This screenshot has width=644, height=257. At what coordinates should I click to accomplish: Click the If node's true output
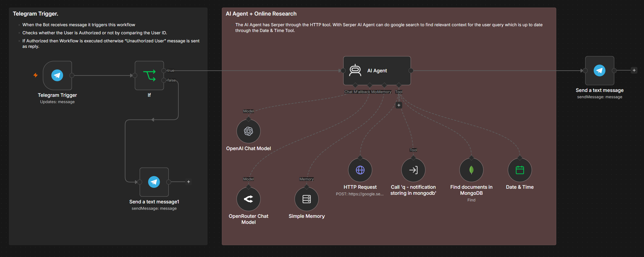tap(164, 71)
